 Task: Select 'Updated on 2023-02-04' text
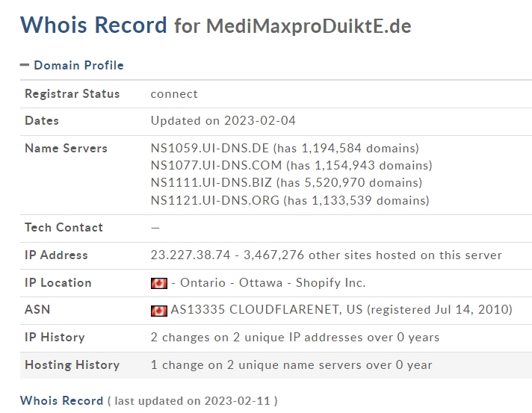(x=223, y=121)
